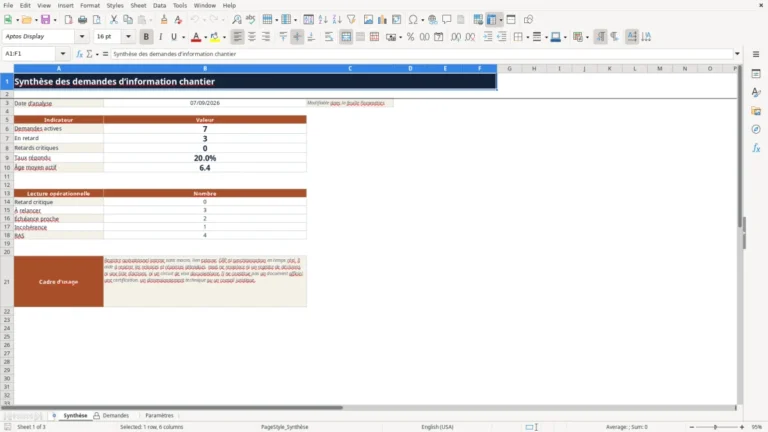Viewport: 768px width, 432px height.
Task: Insert a hyperlink
Action: click(x=432, y=20)
